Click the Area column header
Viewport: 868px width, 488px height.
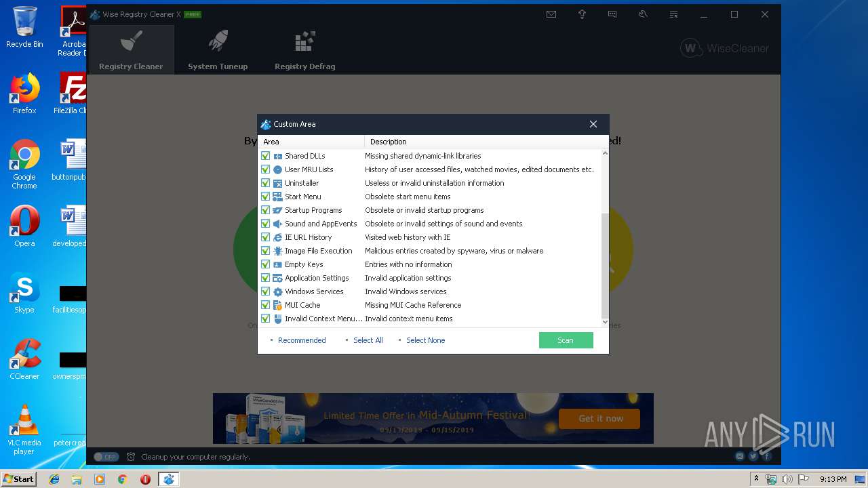click(x=311, y=142)
